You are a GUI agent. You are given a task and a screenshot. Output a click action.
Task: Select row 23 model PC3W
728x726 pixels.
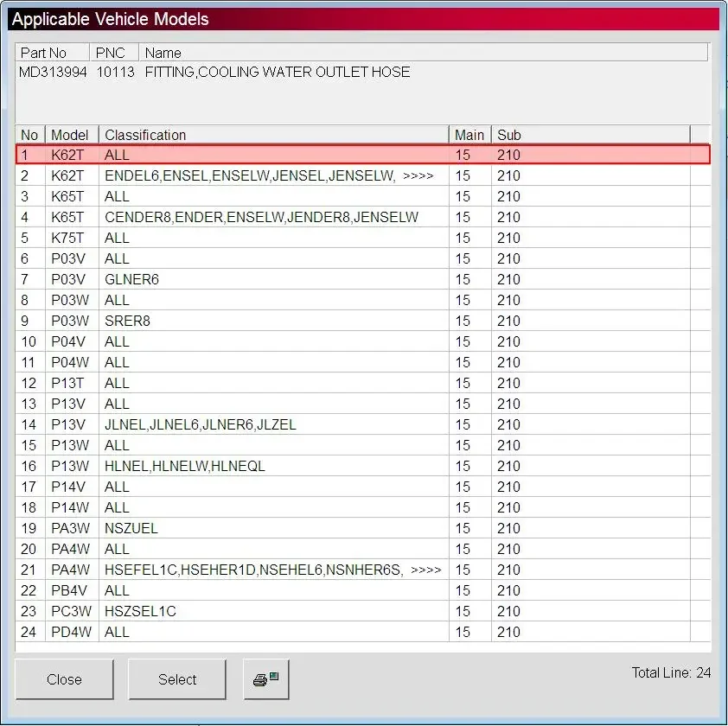coord(71,611)
